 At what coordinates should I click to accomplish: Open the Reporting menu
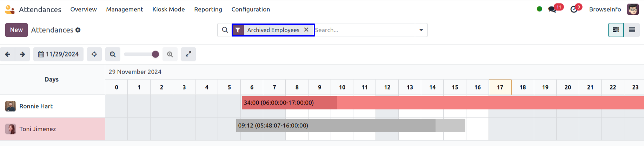[208, 9]
